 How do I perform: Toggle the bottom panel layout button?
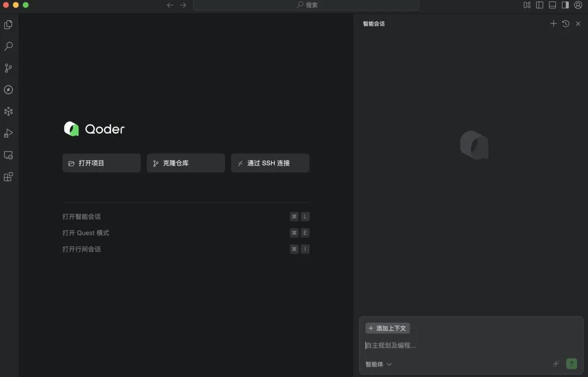point(552,5)
